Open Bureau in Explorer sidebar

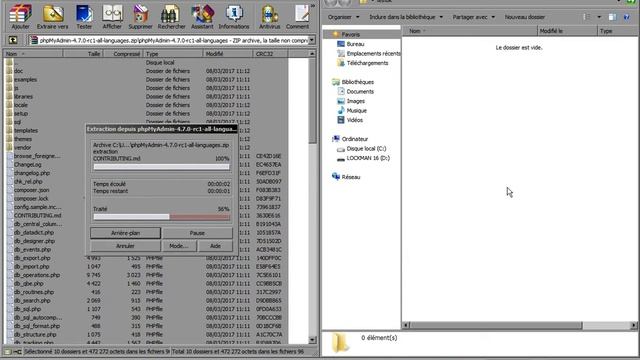click(355, 44)
